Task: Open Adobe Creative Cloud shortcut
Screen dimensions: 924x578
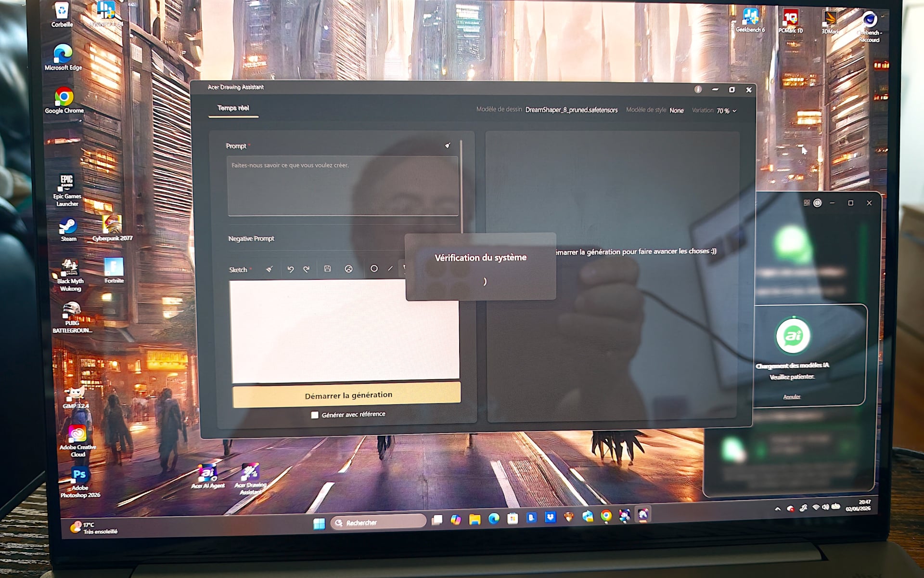Action: point(77,441)
